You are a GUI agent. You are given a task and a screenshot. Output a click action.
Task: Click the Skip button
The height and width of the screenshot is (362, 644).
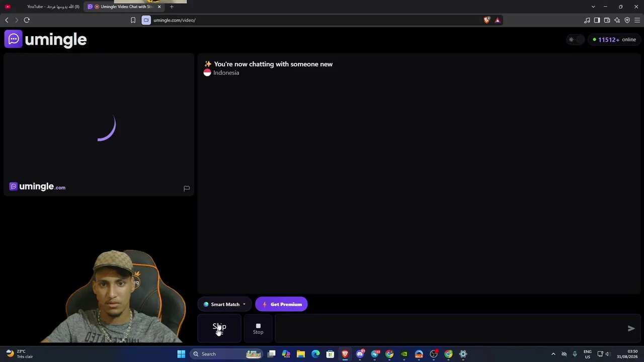[x=219, y=328]
